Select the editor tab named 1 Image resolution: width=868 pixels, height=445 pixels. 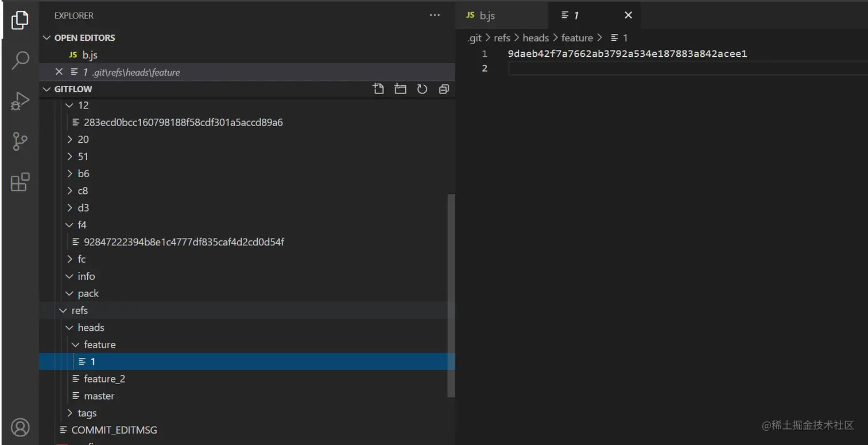[x=594, y=15]
